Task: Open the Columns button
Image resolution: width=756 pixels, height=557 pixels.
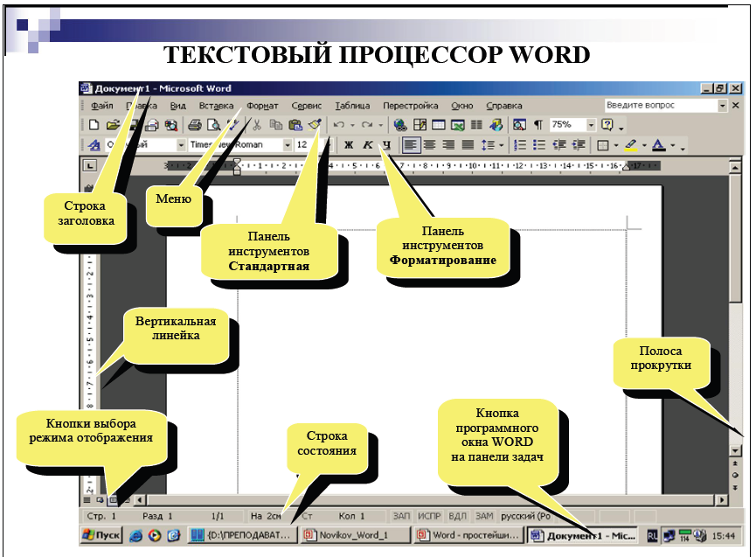Action: 476,125
